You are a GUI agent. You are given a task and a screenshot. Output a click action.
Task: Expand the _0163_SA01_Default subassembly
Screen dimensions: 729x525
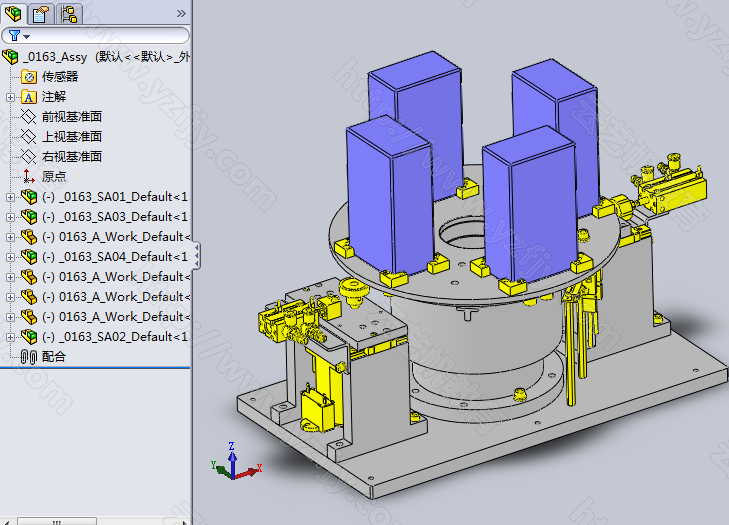point(10,197)
